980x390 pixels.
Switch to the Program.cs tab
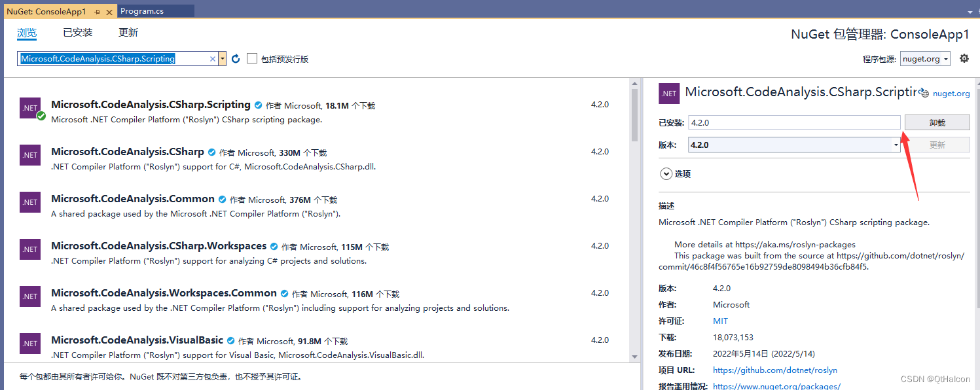tap(142, 11)
